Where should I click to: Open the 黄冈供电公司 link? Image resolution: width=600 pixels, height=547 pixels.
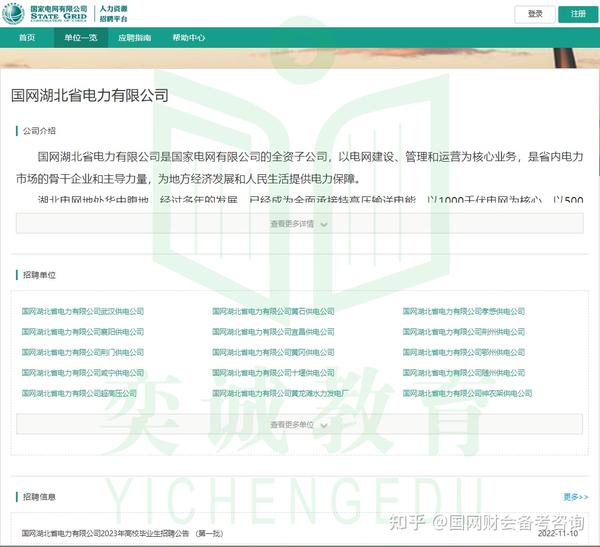pos(273,352)
